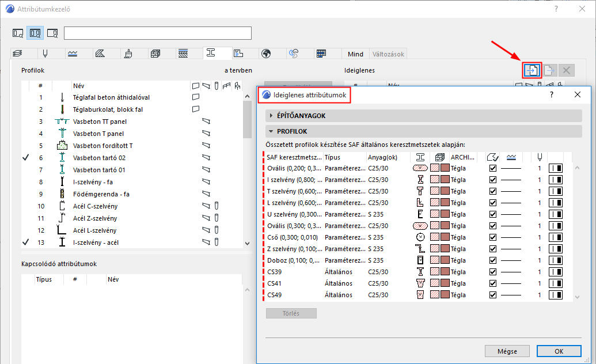Select the highlighted middle view mode icon

point(35,33)
